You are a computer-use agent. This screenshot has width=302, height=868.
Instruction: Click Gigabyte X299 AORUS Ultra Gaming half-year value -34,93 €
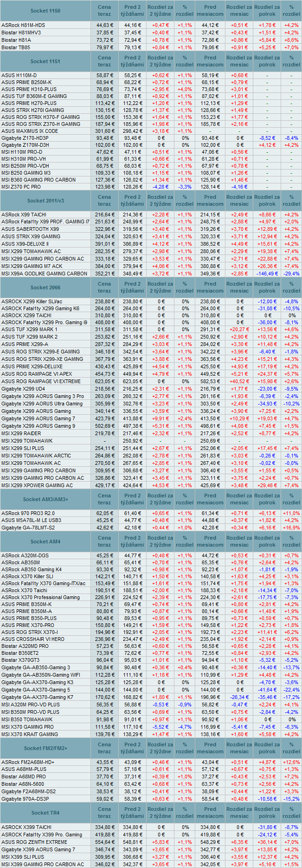[267, 404]
